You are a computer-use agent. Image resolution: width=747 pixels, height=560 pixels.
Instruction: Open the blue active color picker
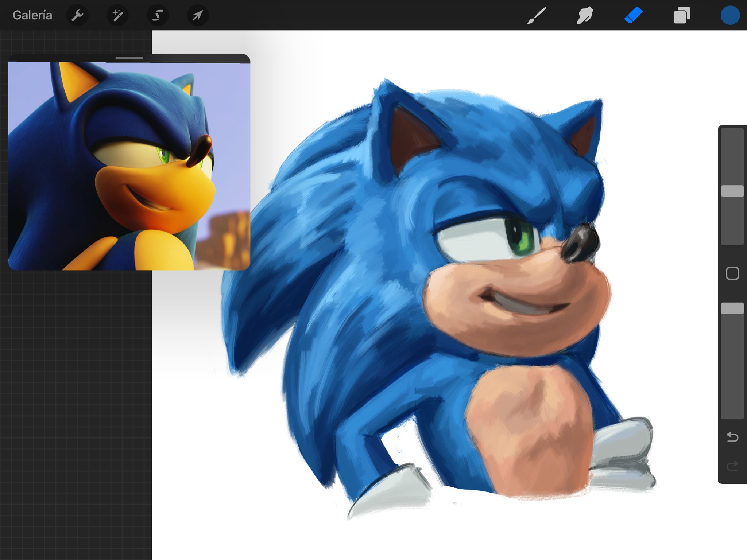point(730,15)
